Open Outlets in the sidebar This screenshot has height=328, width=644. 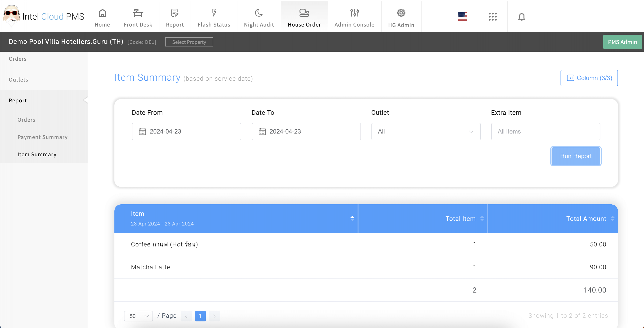tap(18, 80)
